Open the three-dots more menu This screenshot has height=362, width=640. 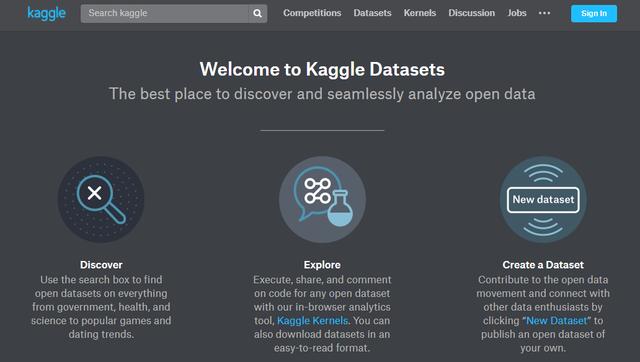[x=544, y=13]
